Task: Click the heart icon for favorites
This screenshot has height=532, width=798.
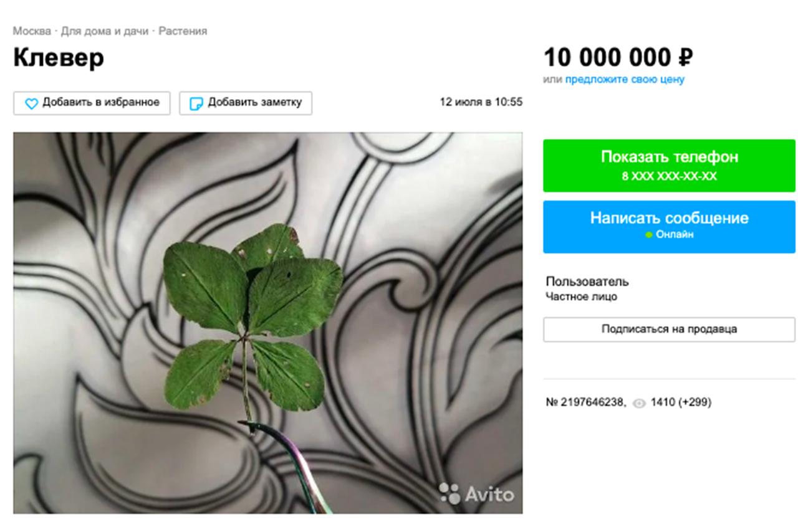Action: [31, 103]
